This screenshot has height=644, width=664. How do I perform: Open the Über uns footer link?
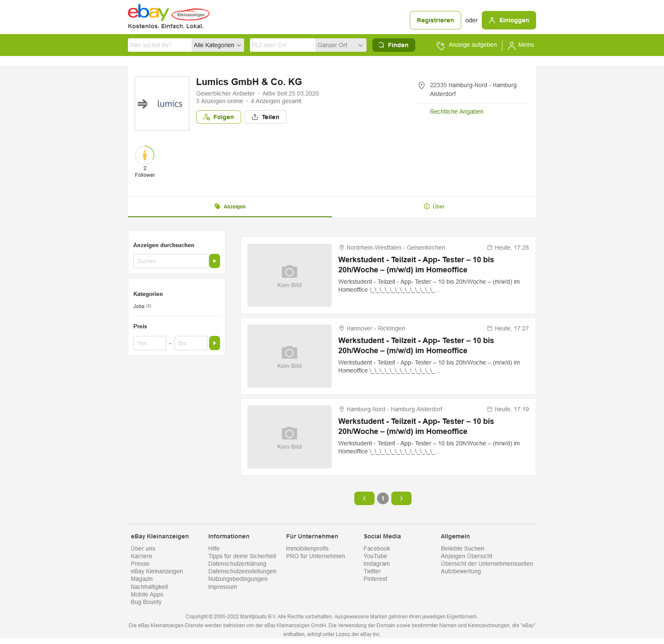point(143,548)
